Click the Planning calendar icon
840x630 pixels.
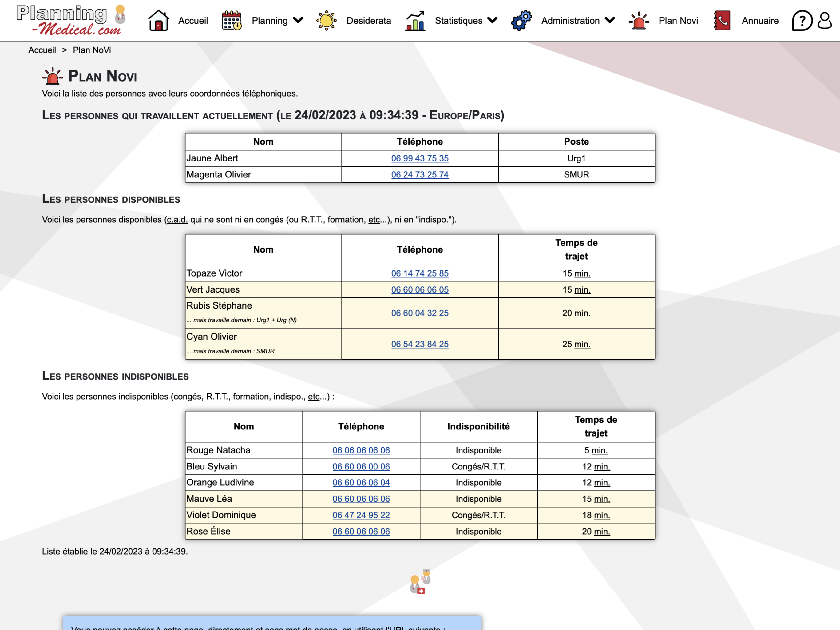[x=232, y=21]
